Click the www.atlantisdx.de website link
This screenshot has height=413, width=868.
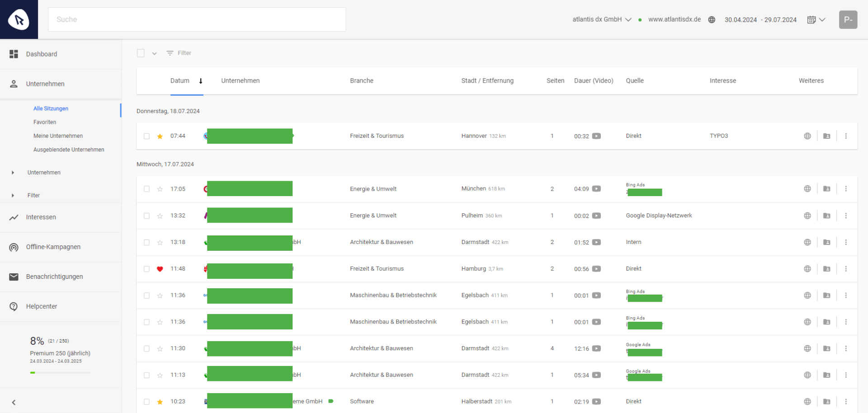(675, 19)
